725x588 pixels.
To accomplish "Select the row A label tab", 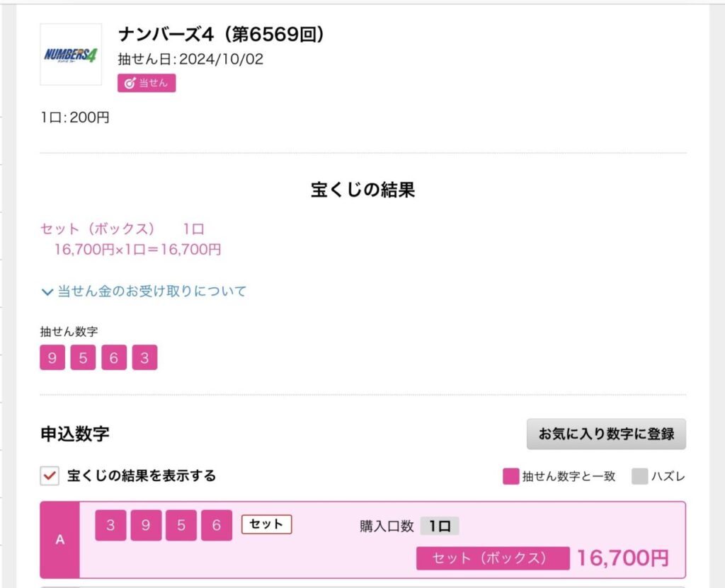I will 60,539.
